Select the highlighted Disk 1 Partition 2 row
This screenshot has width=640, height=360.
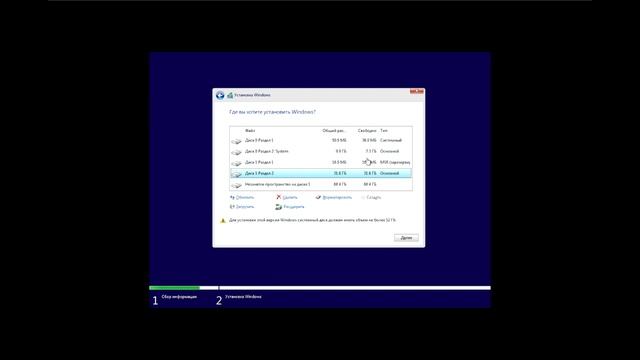pyautogui.click(x=321, y=173)
